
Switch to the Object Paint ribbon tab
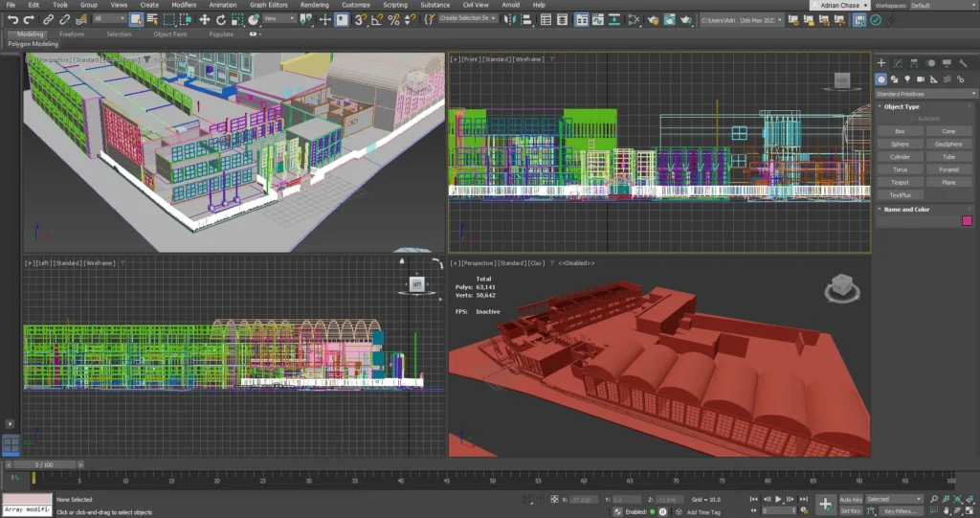tap(170, 34)
